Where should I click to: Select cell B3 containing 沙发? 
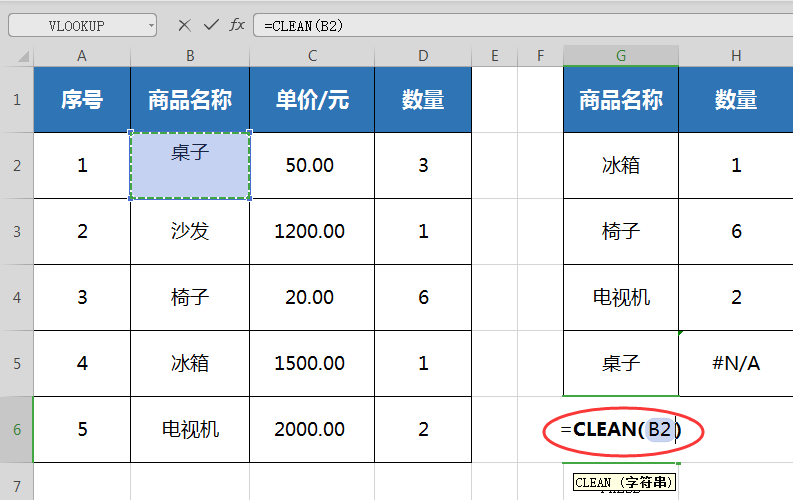(190, 232)
